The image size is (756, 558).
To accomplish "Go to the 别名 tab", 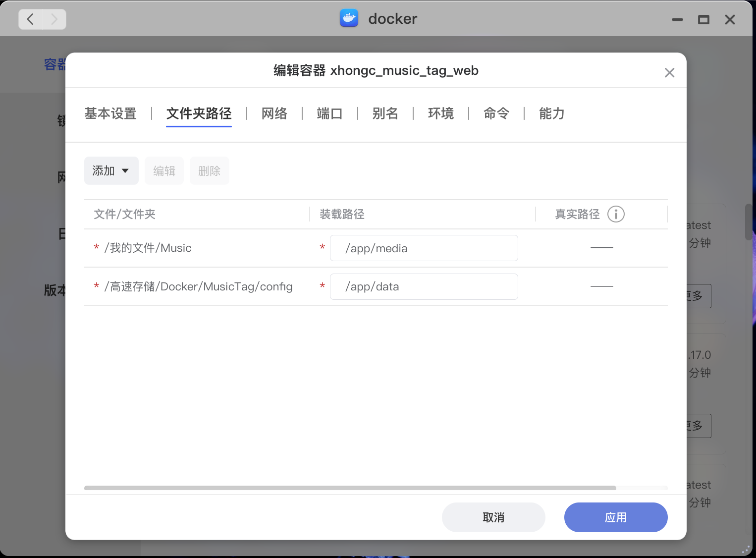I will 385,113.
